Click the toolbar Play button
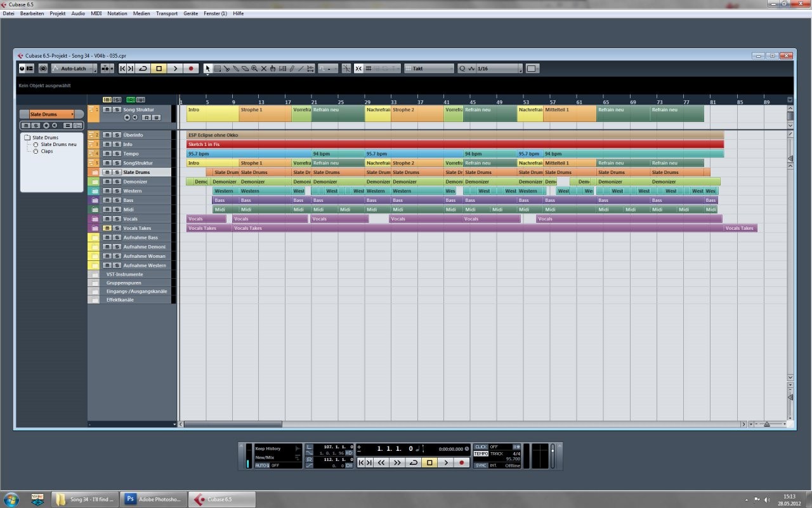This screenshot has width=812, height=508. pos(175,69)
